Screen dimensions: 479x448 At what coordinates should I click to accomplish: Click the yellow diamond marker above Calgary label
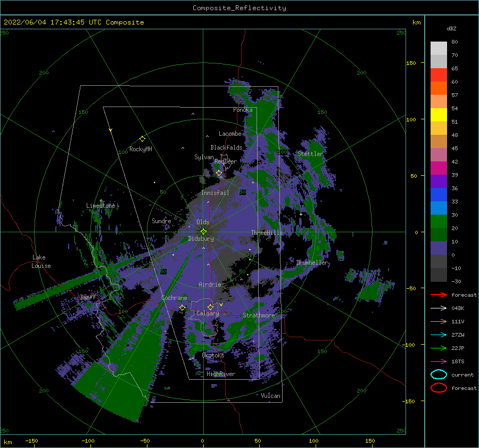pyautogui.click(x=210, y=307)
